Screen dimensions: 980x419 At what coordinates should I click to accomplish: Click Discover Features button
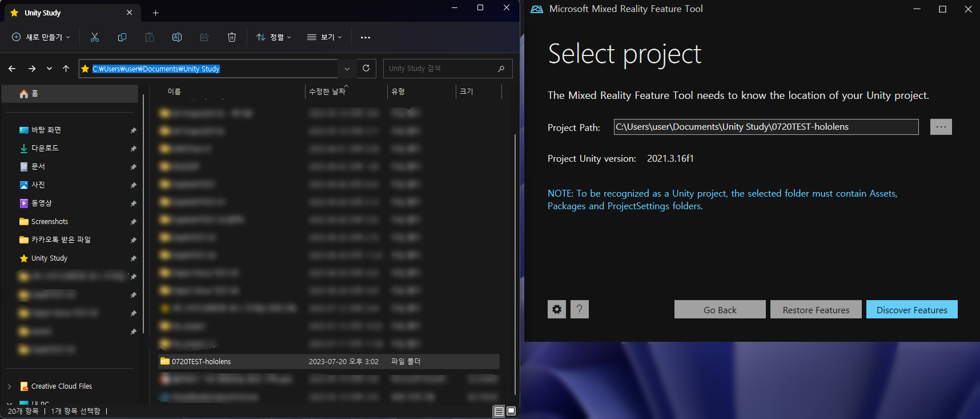click(912, 310)
